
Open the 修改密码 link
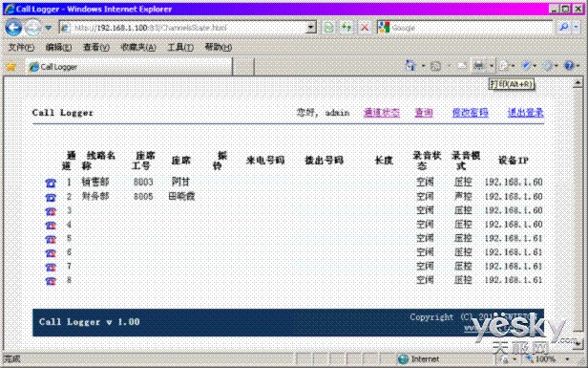(x=471, y=113)
